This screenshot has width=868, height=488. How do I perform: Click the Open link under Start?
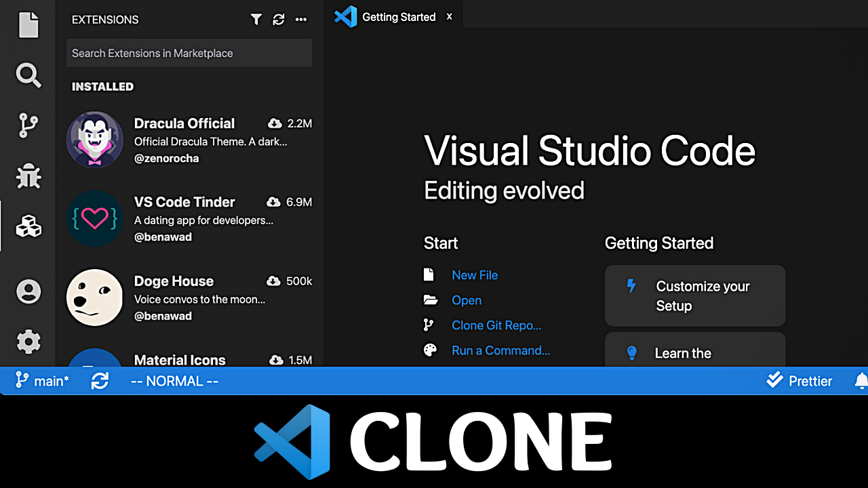[467, 300]
